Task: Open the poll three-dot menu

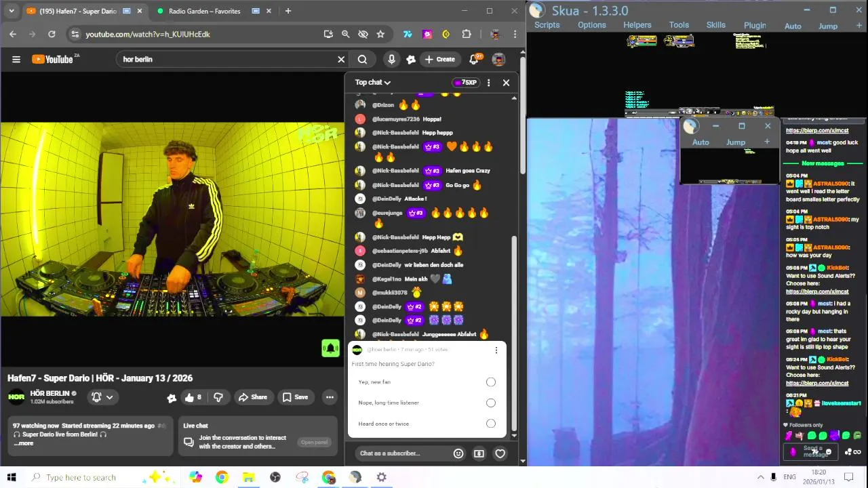Action: 496,350
